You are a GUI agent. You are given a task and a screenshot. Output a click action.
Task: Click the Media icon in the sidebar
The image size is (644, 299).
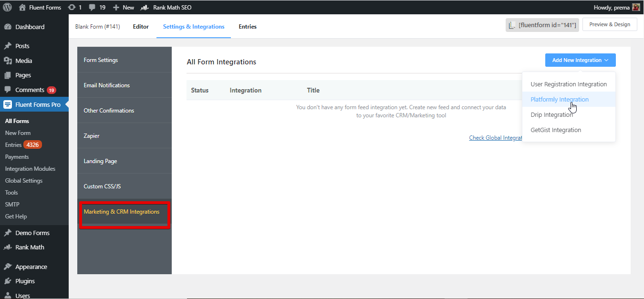tap(8, 61)
